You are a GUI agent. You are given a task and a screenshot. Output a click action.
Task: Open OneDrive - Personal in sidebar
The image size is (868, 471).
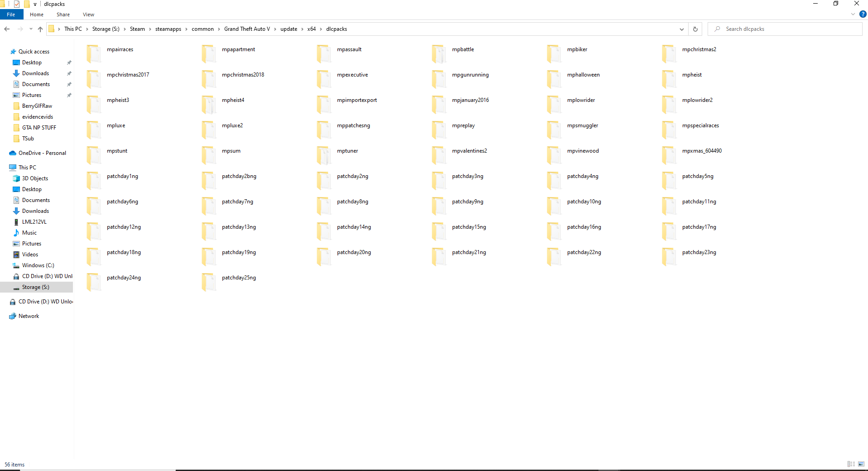point(42,153)
